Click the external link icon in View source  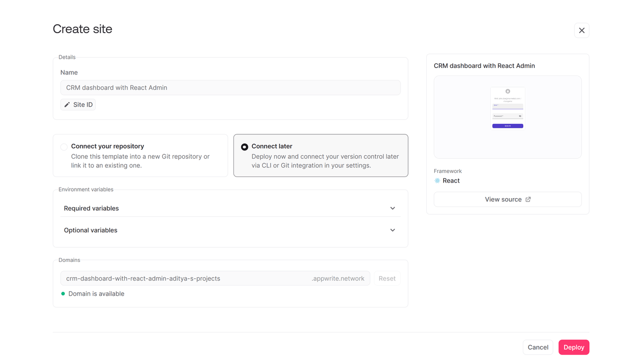[528, 200]
